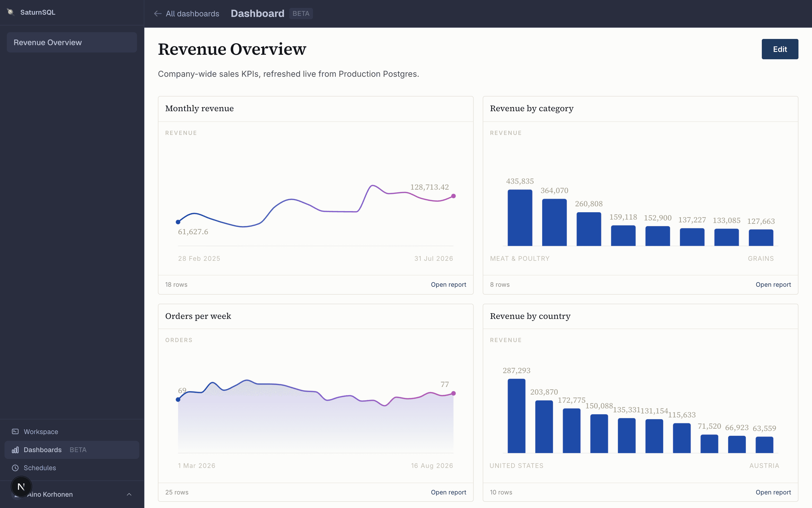
Task: Click the 25 rows count label
Action: 177,492
